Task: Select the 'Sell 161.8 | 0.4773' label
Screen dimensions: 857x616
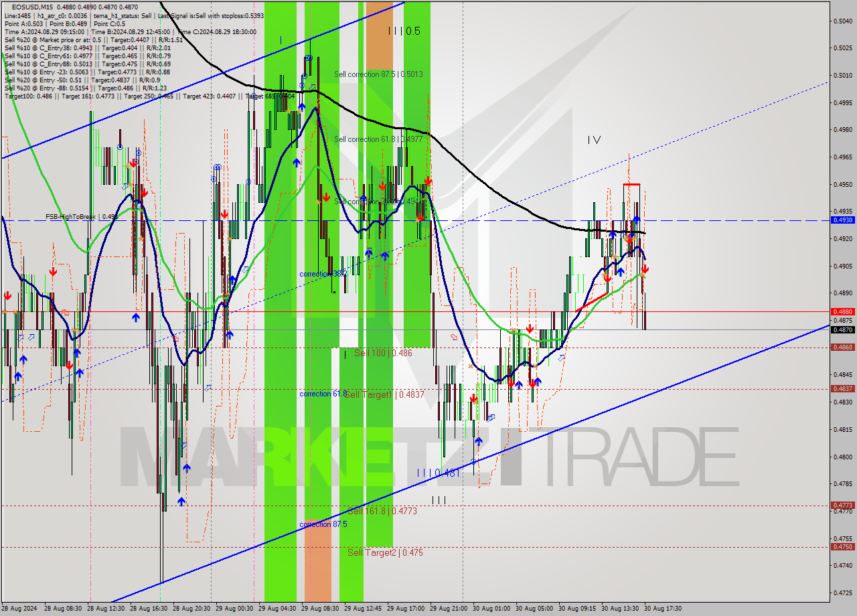Action: pos(382,511)
